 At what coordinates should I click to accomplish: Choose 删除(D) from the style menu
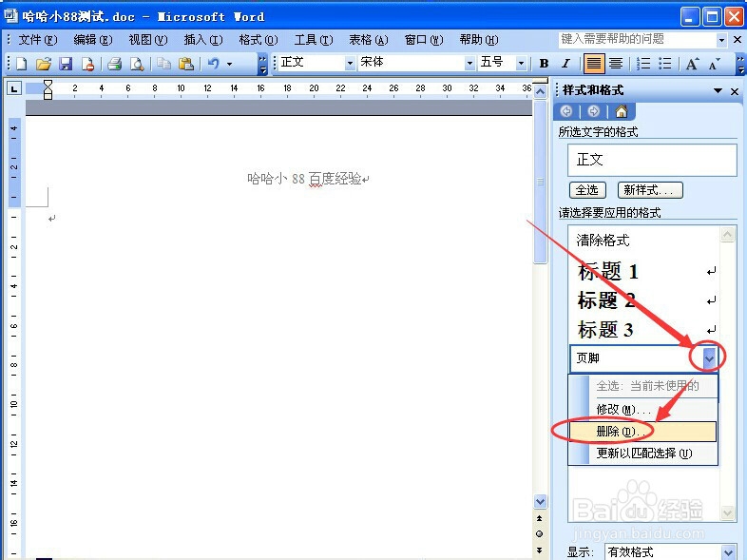click(x=642, y=432)
